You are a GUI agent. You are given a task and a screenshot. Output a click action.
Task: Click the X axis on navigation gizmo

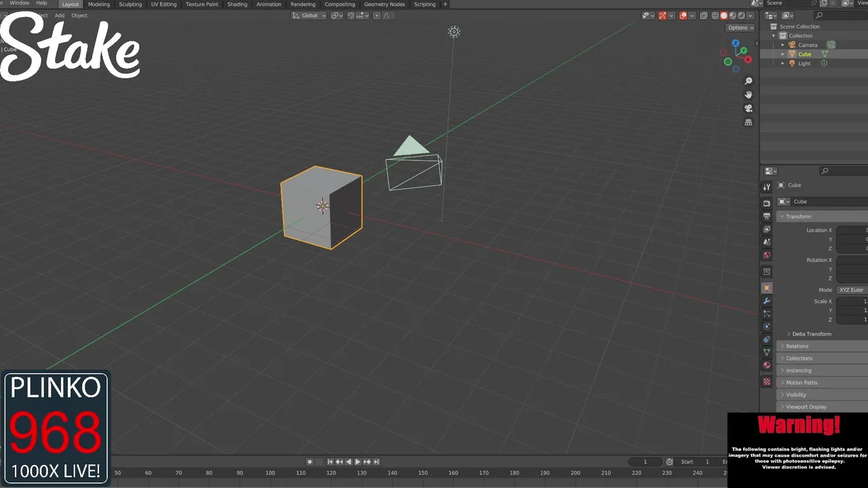(749, 60)
